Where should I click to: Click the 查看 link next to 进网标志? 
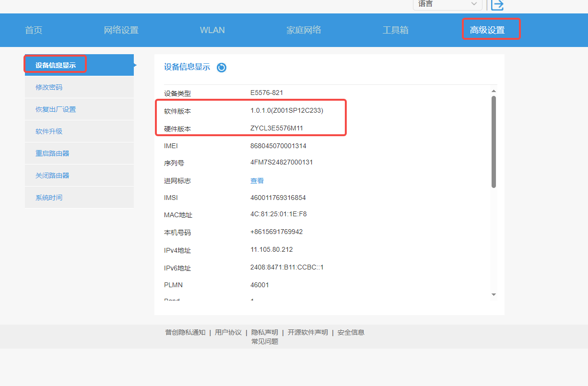pyautogui.click(x=257, y=181)
